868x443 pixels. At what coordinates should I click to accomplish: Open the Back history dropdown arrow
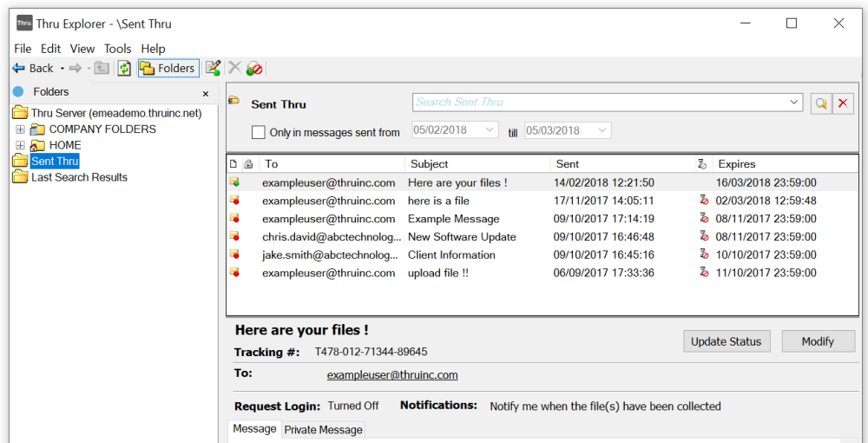62,68
